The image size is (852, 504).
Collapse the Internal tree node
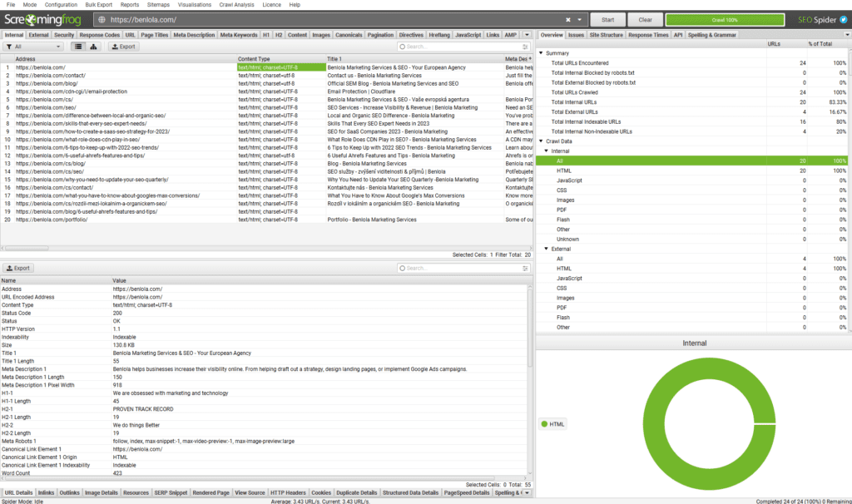click(547, 151)
